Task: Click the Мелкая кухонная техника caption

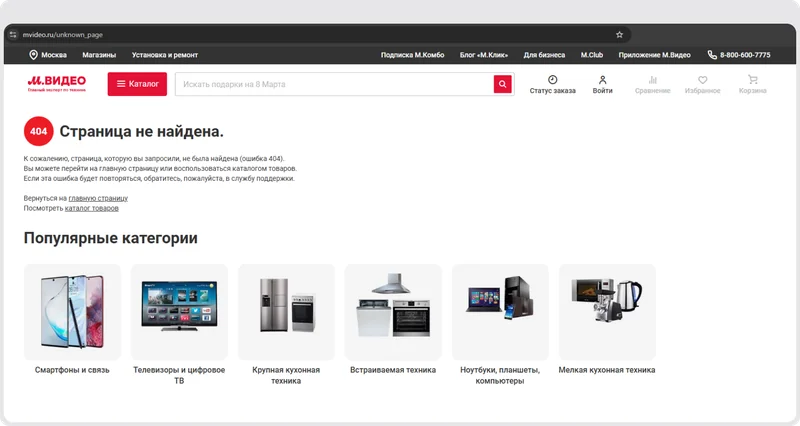Action: [607, 370]
